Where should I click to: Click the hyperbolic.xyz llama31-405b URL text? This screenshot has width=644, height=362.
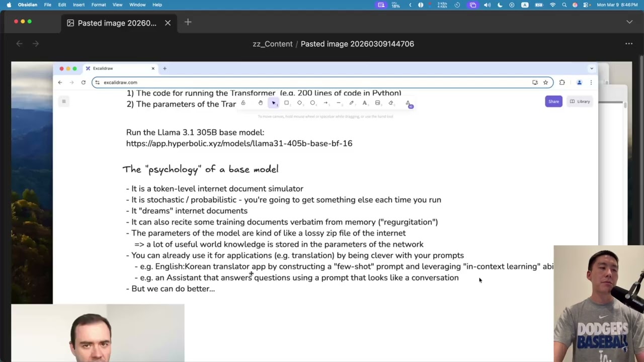coord(239,144)
